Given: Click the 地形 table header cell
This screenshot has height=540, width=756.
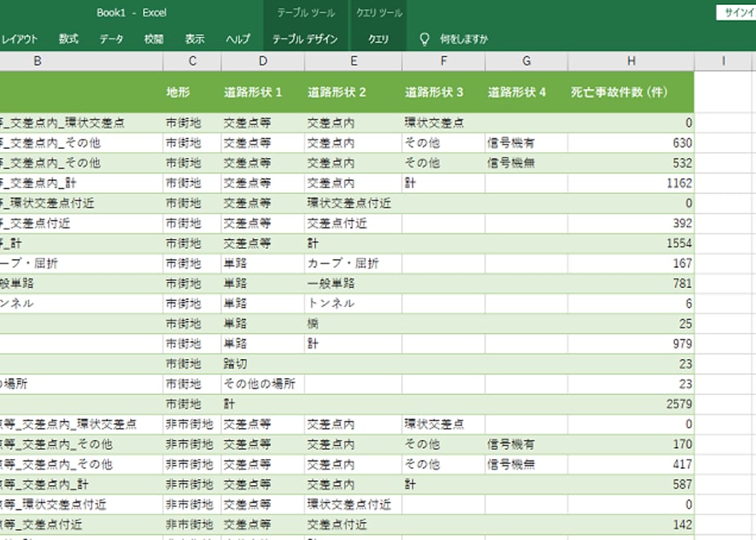Looking at the screenshot, I should 192,92.
